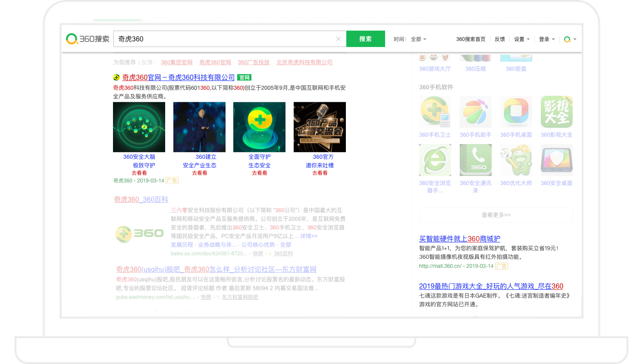Open the 360 circle icon menu
This screenshot has height=364, width=643.
coord(570,39)
